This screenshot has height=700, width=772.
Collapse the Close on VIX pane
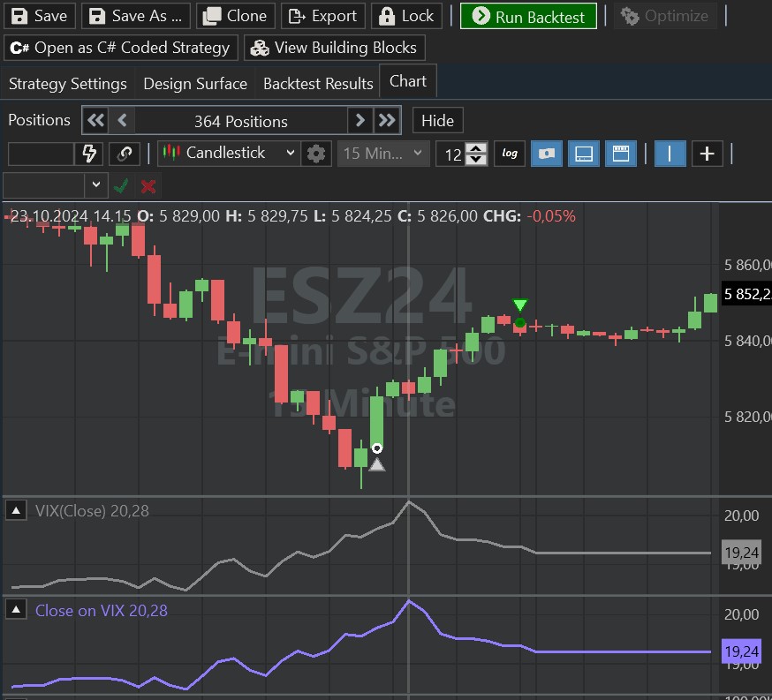[16, 610]
